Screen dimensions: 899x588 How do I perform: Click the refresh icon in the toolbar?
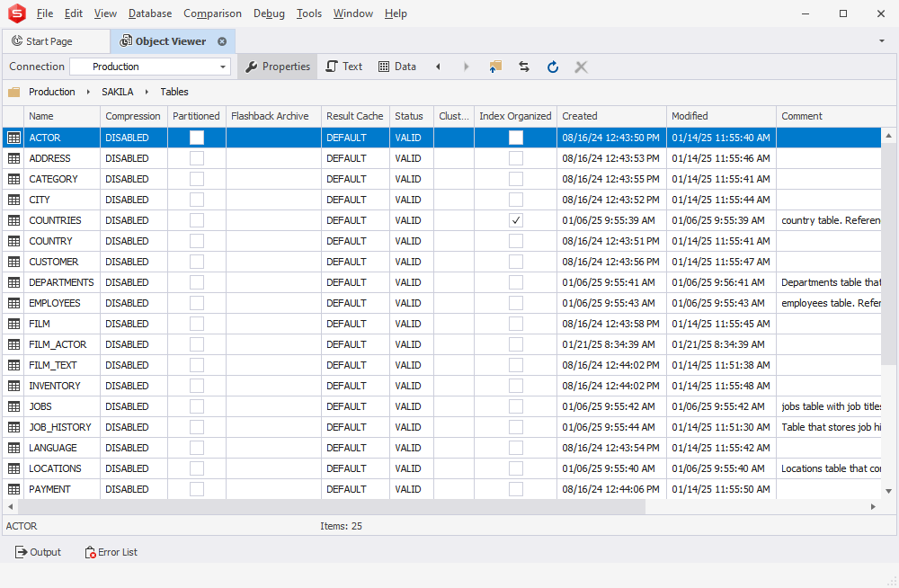point(552,66)
